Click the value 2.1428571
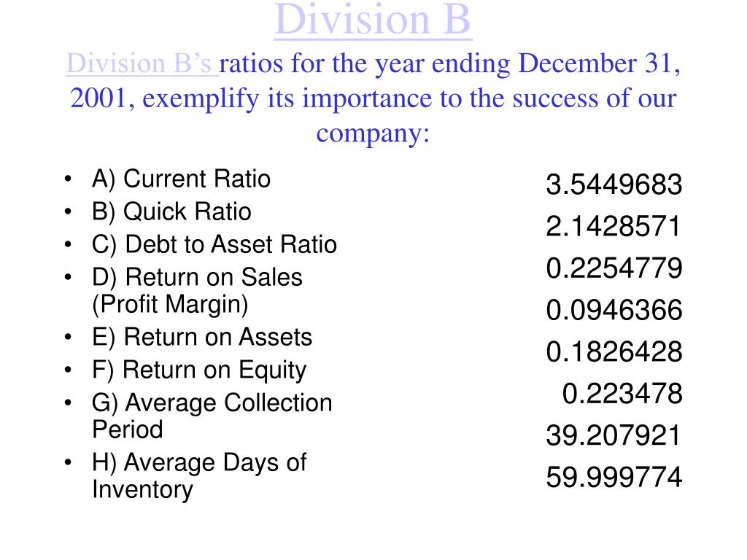 [x=614, y=226]
